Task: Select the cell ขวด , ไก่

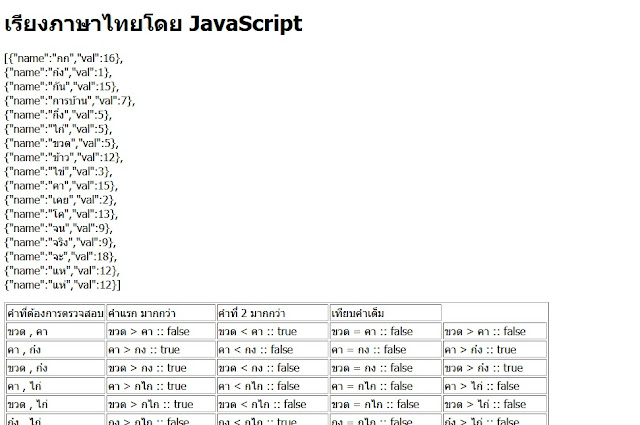Action: tap(56, 404)
